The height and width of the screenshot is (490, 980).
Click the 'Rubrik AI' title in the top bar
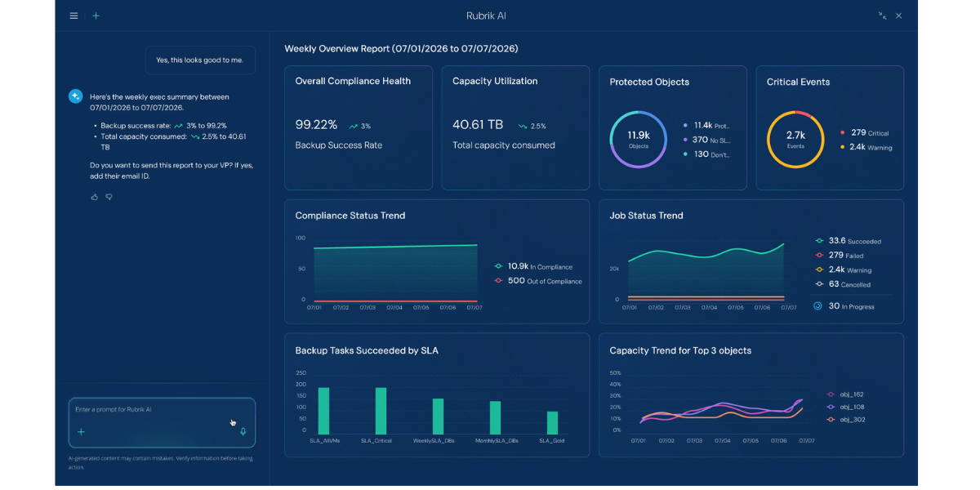click(487, 16)
